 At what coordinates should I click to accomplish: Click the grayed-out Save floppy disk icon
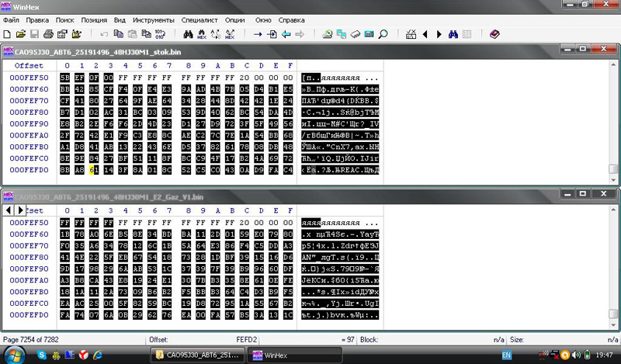35,34
